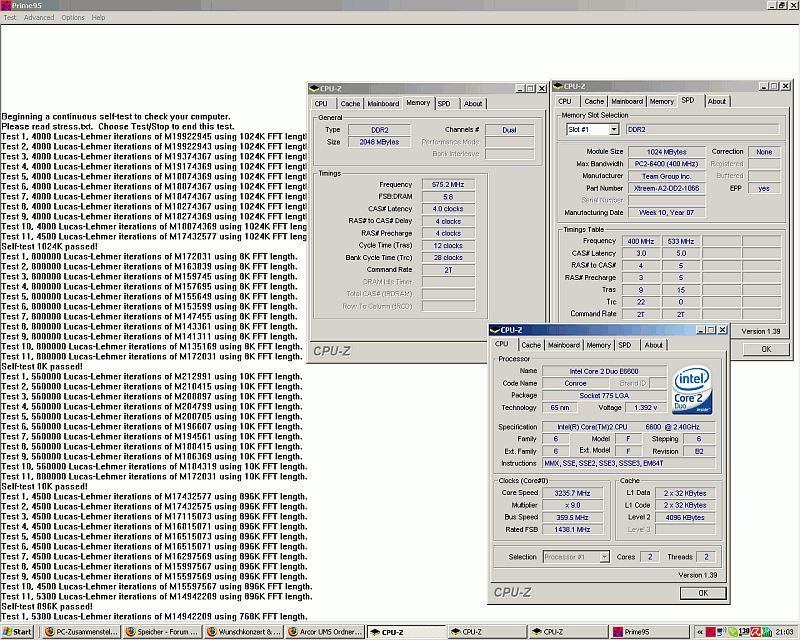Switch to Mainboard tab in SPD window

pos(627,102)
